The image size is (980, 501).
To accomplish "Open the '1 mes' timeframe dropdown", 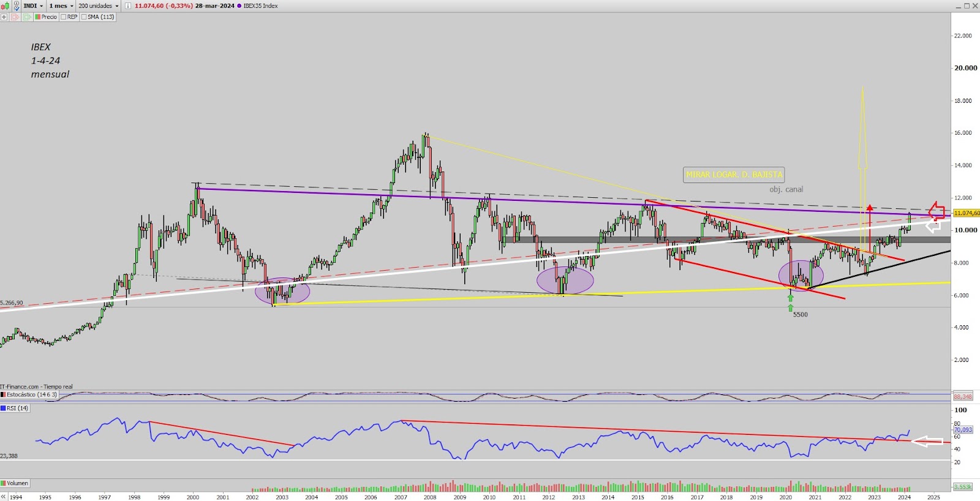I will 61,6.
